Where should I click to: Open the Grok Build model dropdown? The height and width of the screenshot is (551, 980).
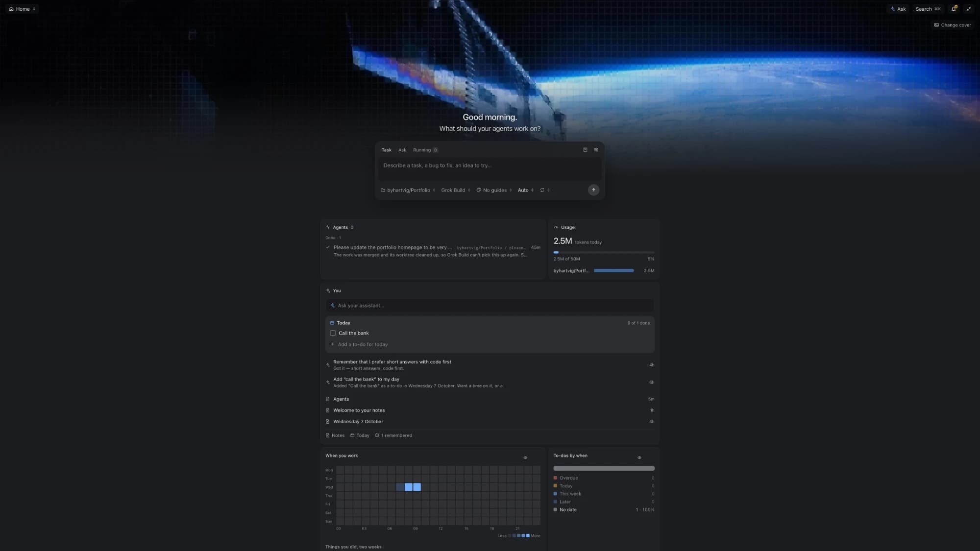pos(456,190)
